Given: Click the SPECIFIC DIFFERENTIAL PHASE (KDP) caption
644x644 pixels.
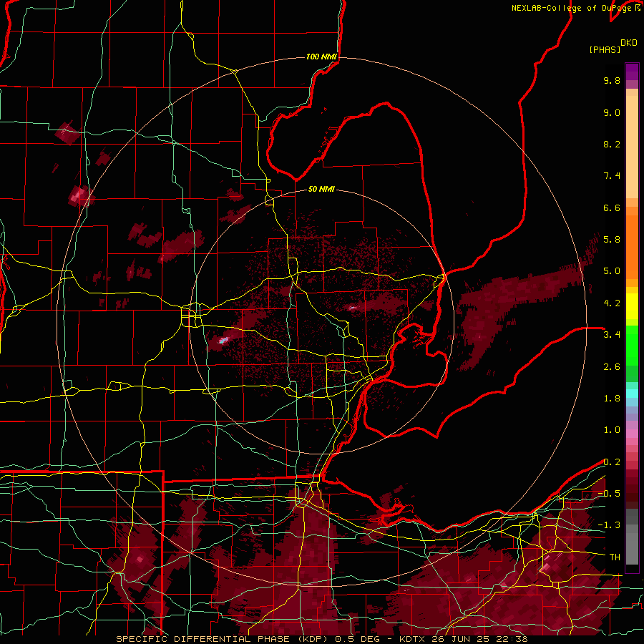Looking at the screenshot, I should [222, 639].
